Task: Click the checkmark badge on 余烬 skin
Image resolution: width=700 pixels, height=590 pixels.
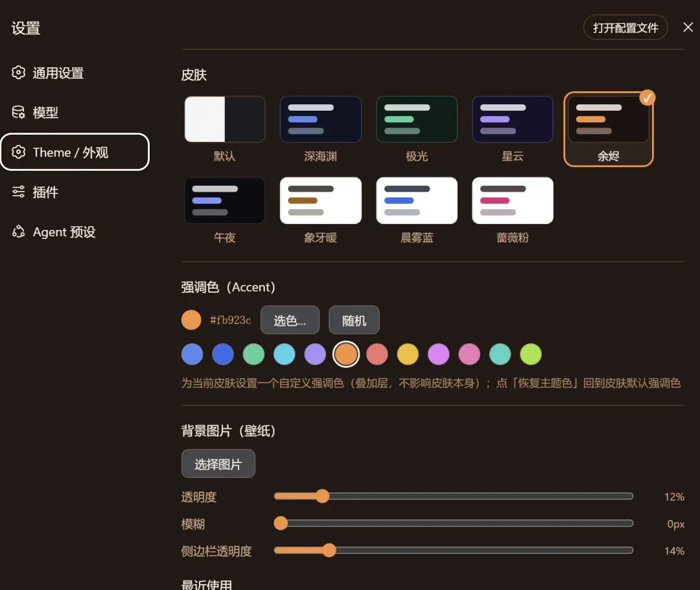Action: pos(647,98)
